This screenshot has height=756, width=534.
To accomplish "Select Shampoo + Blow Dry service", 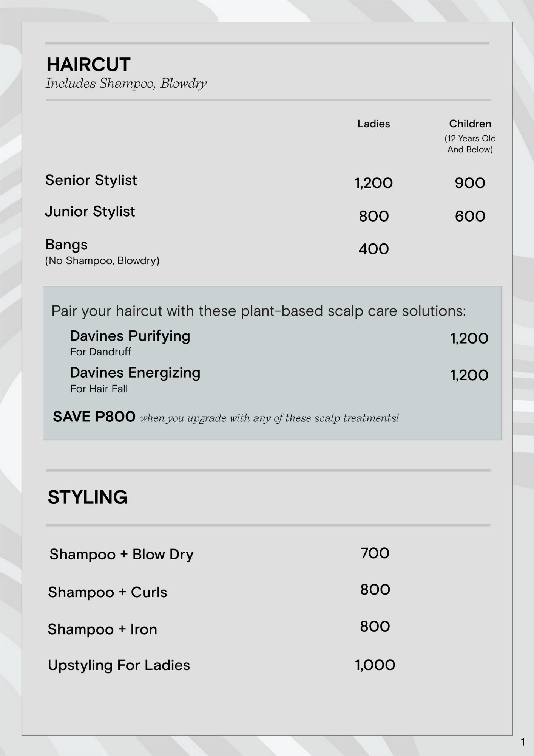I will pyautogui.click(x=121, y=555).
